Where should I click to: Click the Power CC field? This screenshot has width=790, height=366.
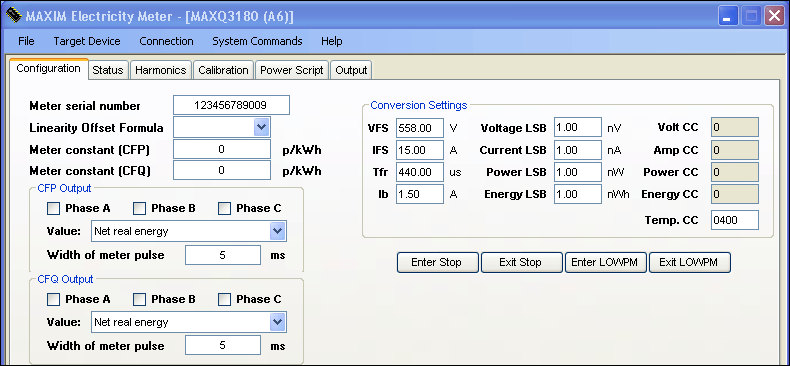point(735,172)
